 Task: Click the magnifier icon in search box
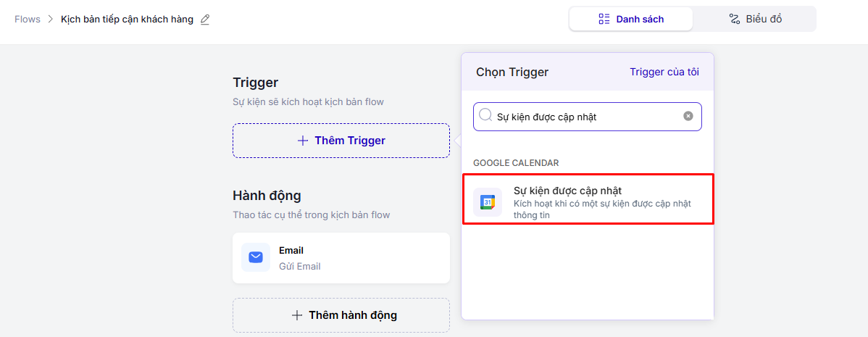(x=485, y=115)
